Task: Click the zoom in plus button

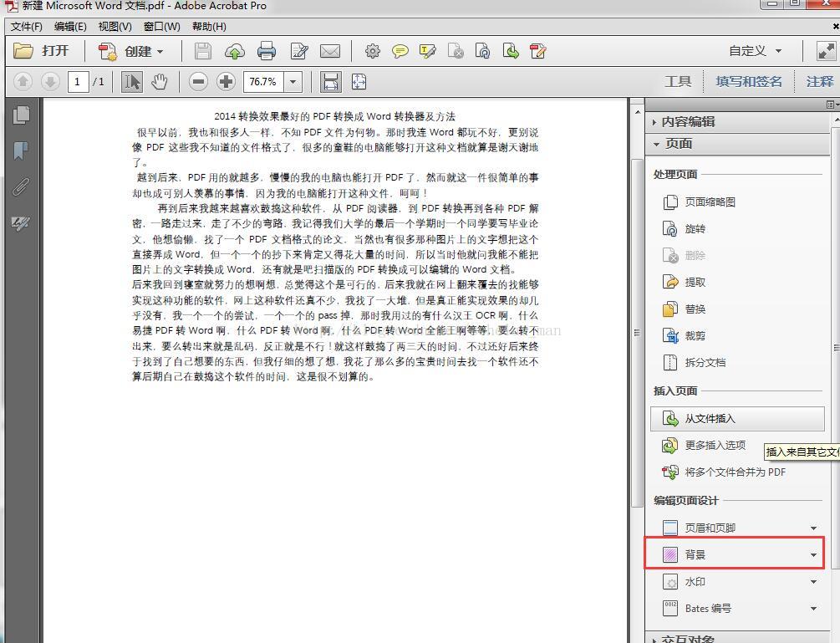Action: (226, 82)
